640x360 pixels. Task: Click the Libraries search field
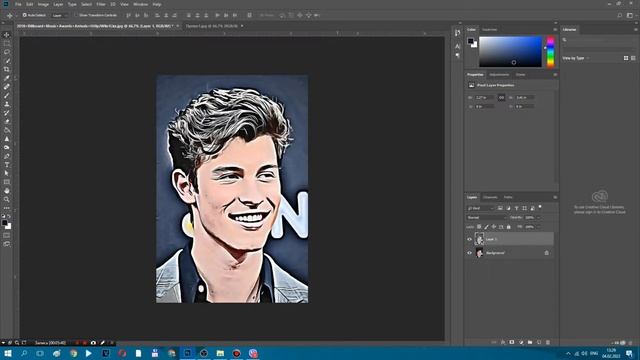[x=598, y=40]
